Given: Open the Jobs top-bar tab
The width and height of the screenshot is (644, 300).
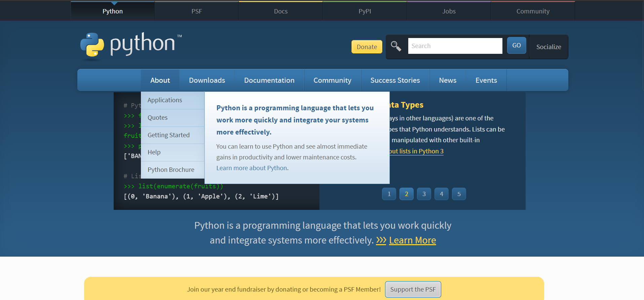Looking at the screenshot, I should [x=449, y=11].
